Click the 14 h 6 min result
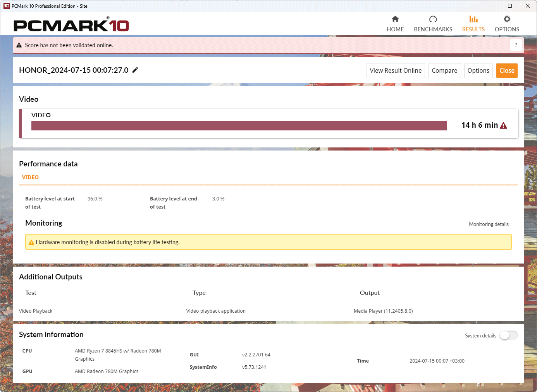 (480, 125)
